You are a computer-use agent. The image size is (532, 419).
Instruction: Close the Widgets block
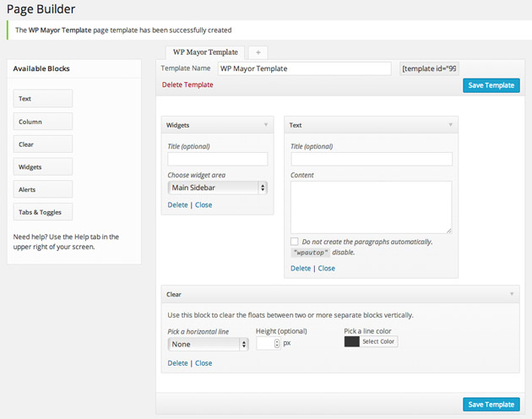point(204,204)
